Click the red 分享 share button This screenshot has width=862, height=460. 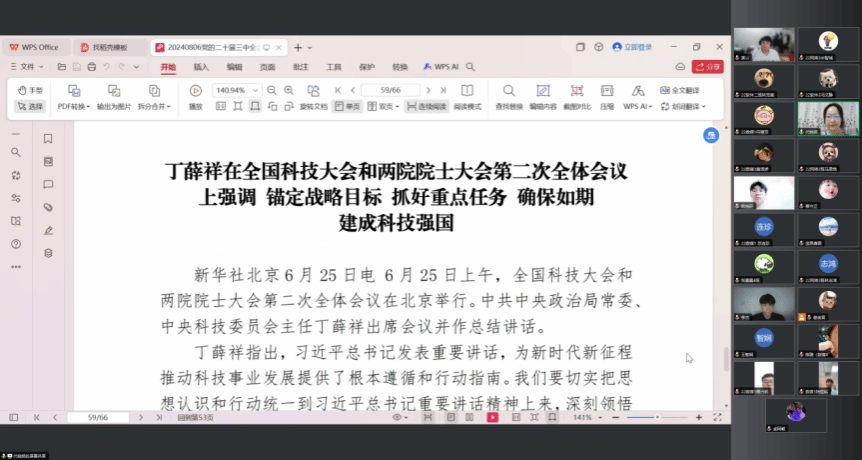click(x=708, y=67)
